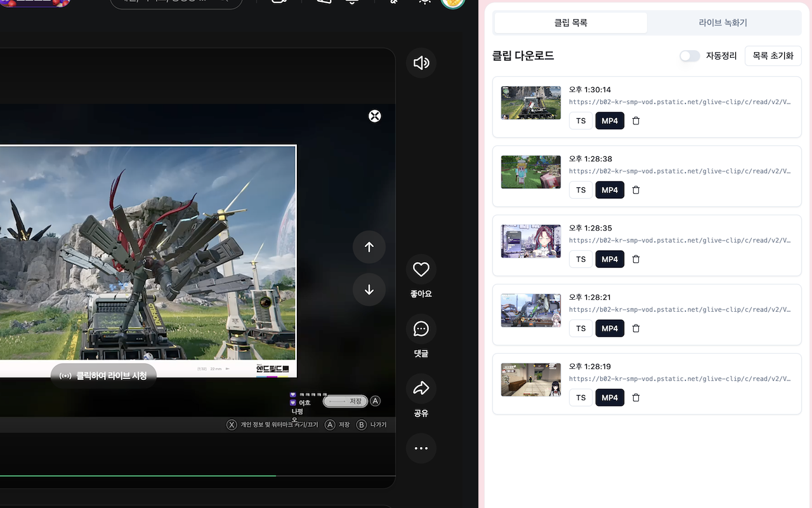Mute the clip volume speaker icon
This screenshot has height=508, width=812.
click(421, 63)
